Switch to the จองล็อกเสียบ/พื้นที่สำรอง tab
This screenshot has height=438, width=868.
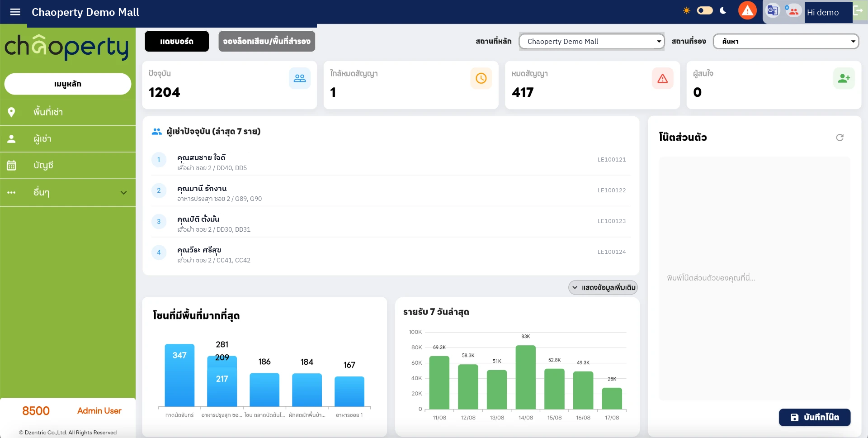pyautogui.click(x=267, y=41)
